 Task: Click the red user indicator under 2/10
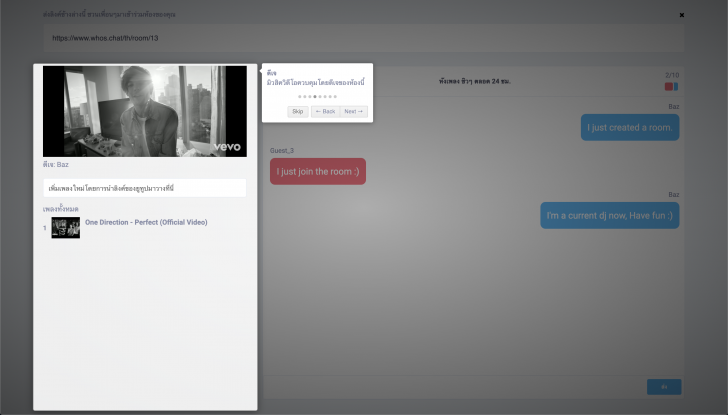click(669, 86)
